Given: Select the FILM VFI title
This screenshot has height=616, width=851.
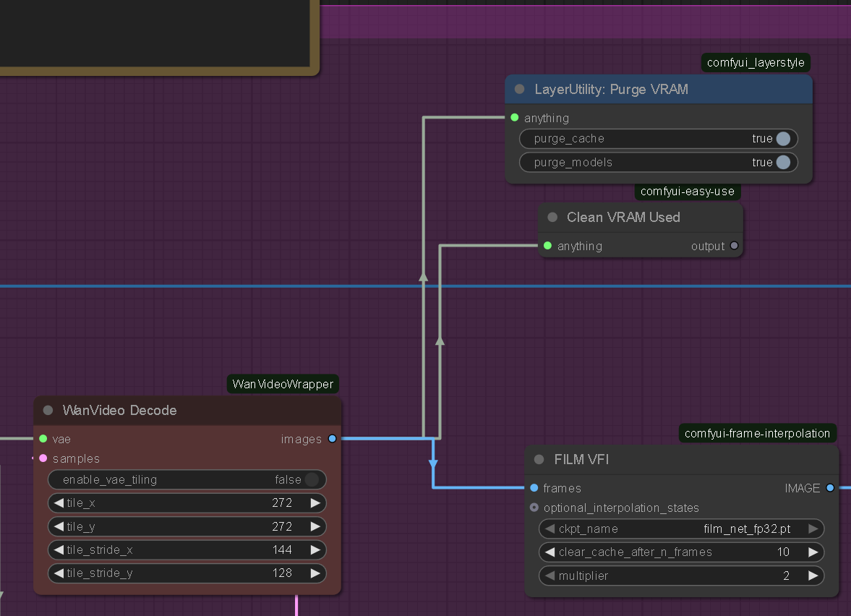Looking at the screenshot, I should pos(581,460).
